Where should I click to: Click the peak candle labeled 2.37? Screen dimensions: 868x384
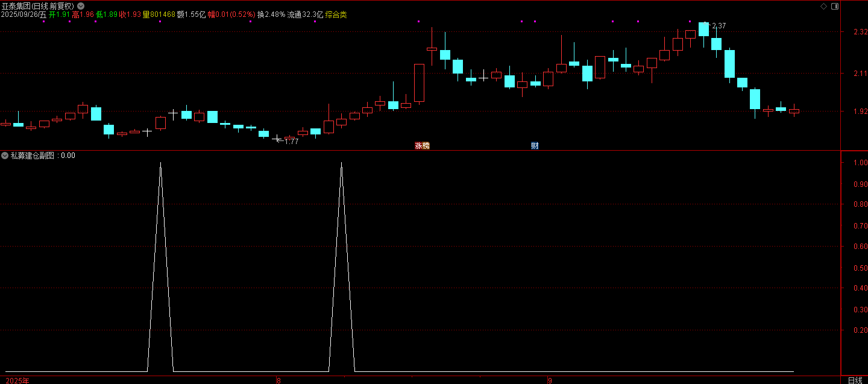703,30
